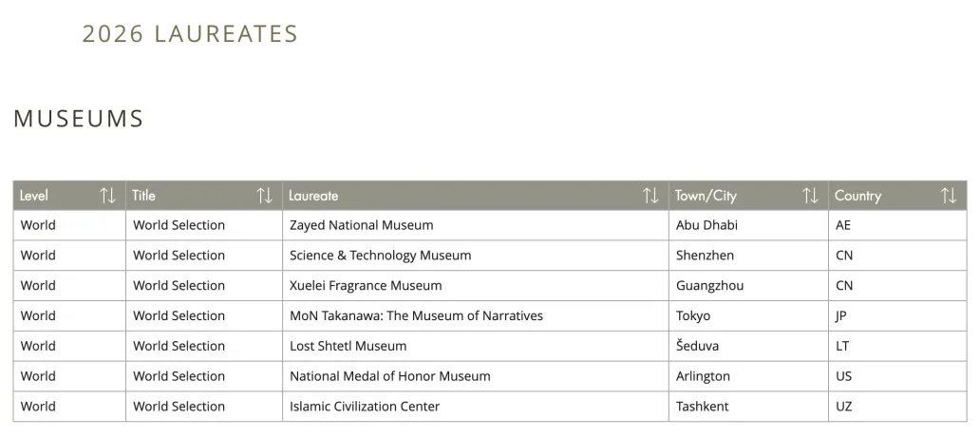Select Zayed National Museum row entry
The image size is (980, 438).
361,225
